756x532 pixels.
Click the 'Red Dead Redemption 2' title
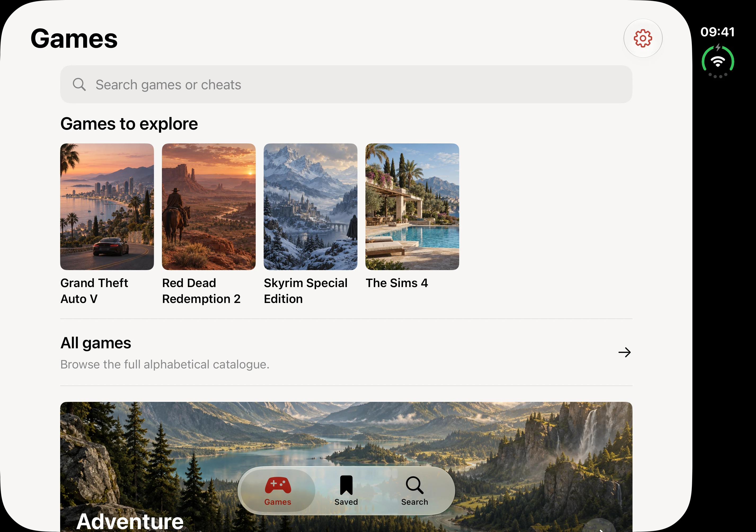(201, 291)
